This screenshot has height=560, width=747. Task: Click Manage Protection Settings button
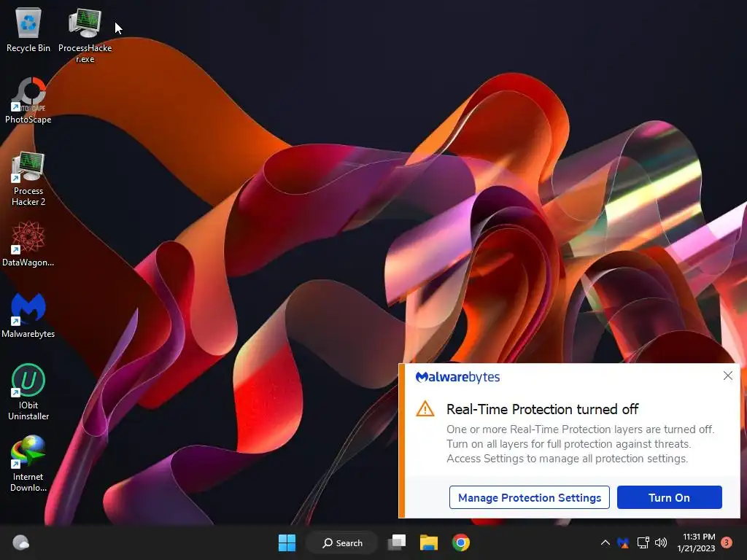point(530,497)
